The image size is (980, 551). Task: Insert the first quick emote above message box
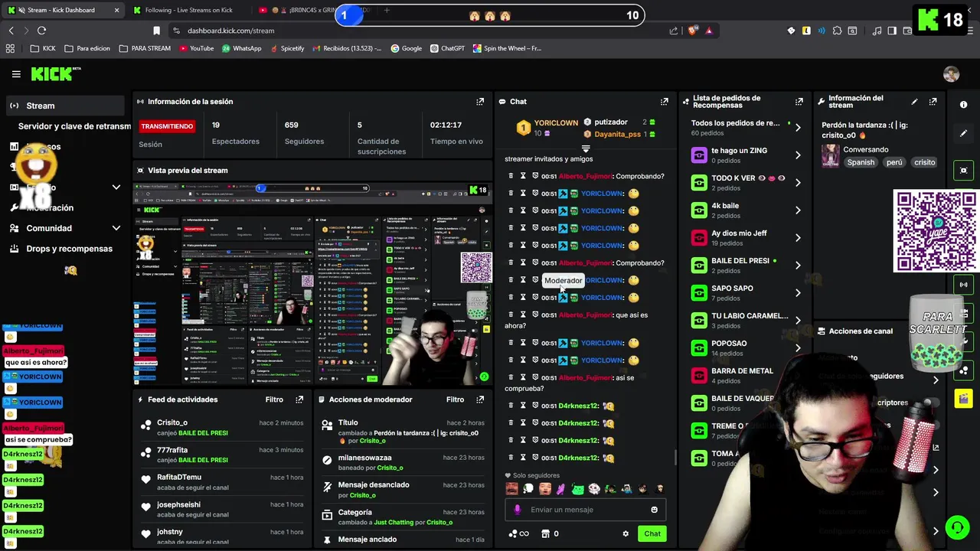511,489
